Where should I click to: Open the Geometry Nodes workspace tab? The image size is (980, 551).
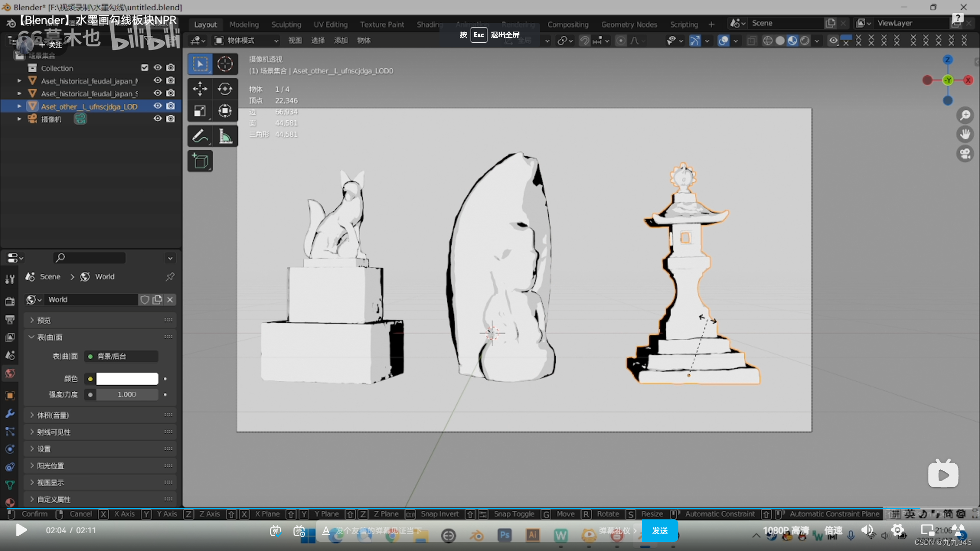pyautogui.click(x=629, y=24)
